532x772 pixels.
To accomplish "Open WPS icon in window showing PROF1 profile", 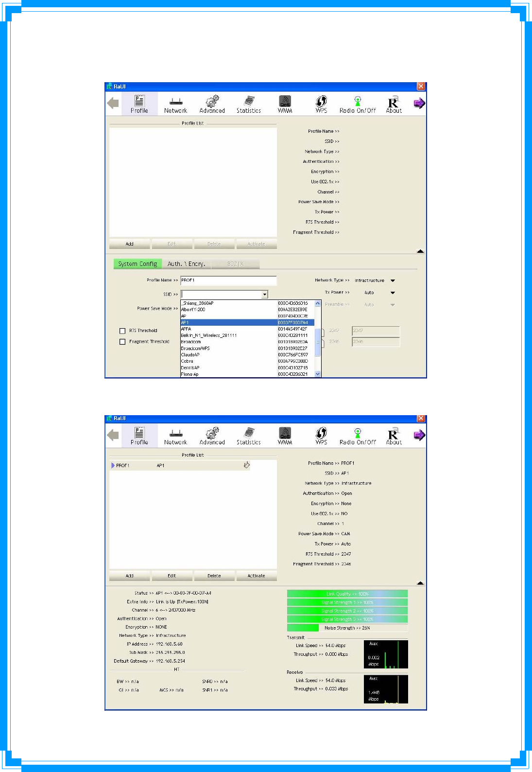I will pos(321,436).
